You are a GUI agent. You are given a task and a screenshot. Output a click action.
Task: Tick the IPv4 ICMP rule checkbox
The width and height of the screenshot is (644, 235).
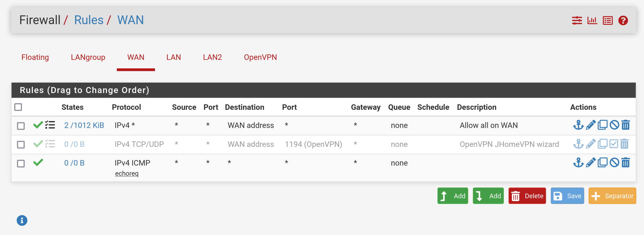click(x=21, y=163)
